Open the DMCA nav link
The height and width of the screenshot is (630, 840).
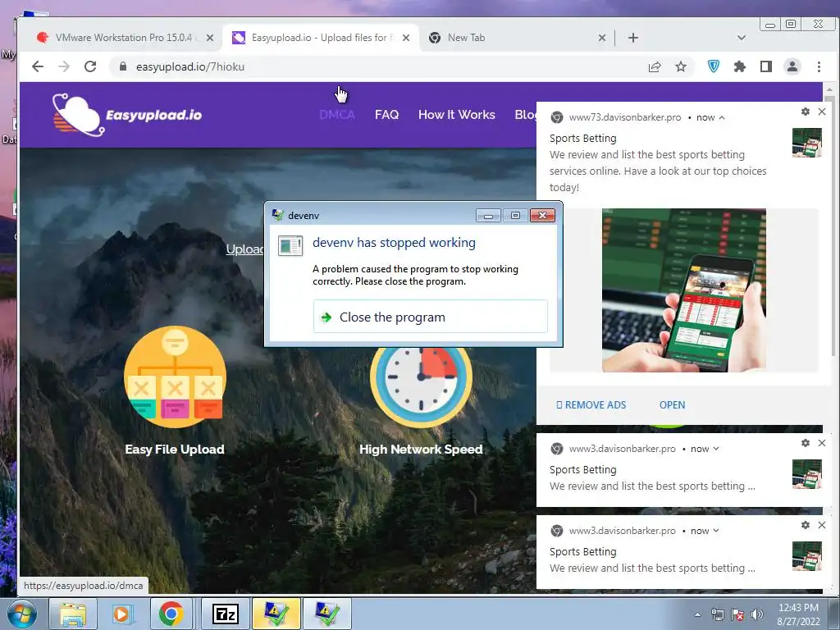click(x=337, y=115)
